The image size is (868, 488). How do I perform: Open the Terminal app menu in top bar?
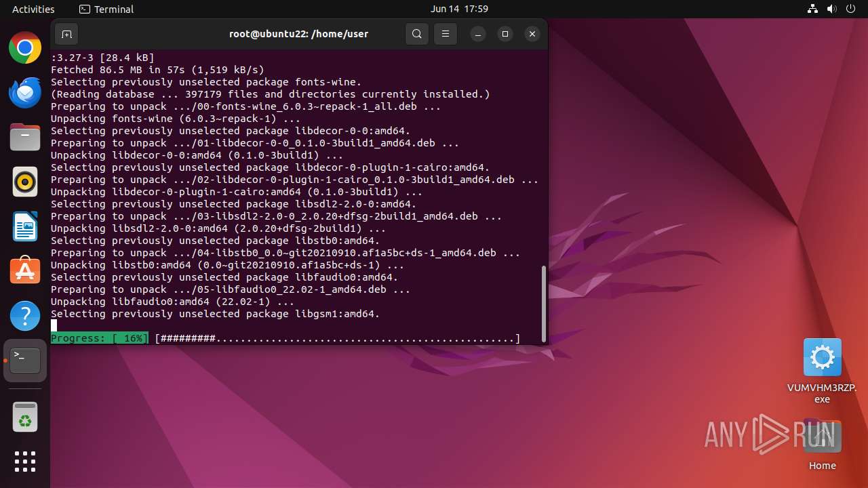pos(106,9)
